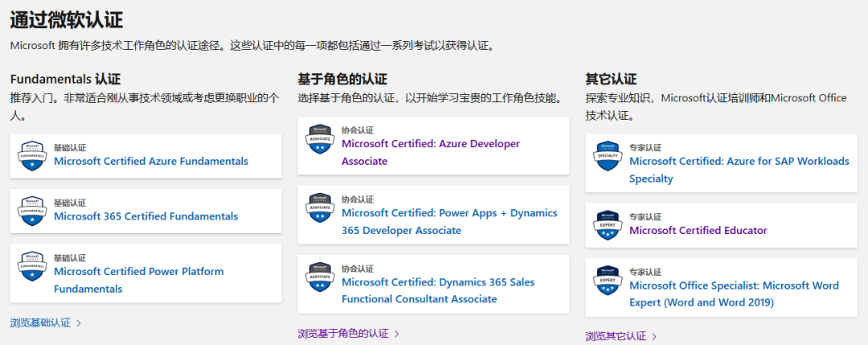Click the Azure for SAP Workloads Specialty badge
Image resolution: width=868 pixels, height=345 pixels.
tap(608, 156)
